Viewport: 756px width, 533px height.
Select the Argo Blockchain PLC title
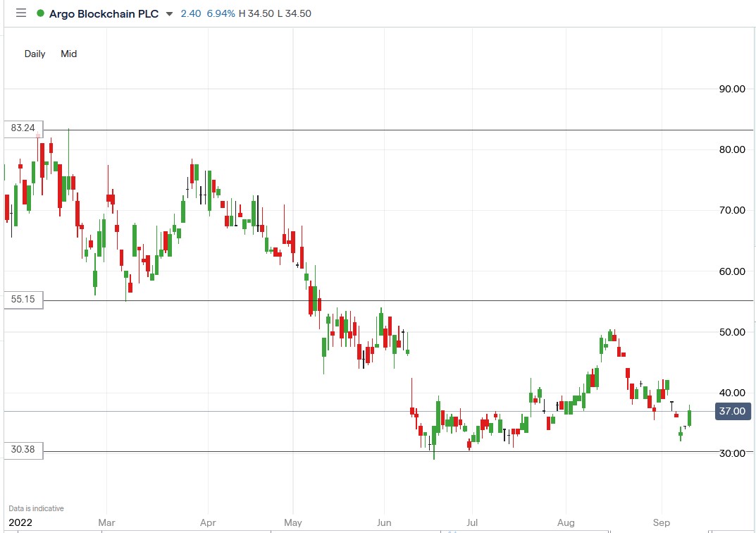[104, 13]
